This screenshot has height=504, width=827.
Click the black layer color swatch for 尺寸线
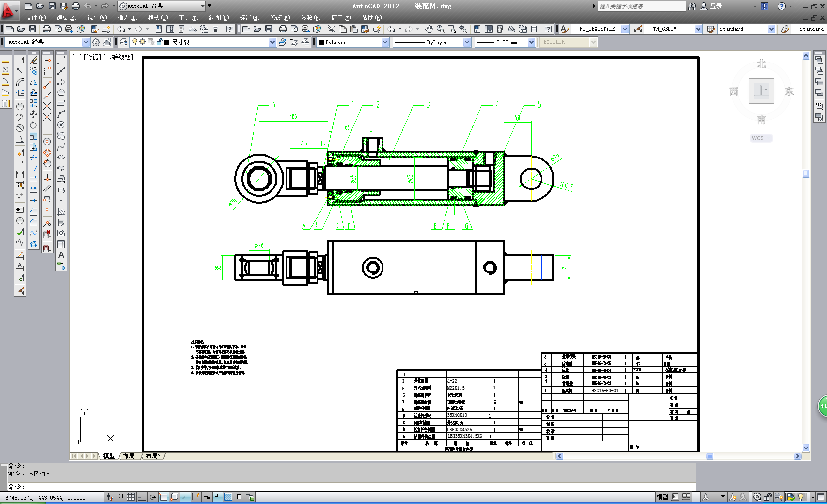click(x=167, y=42)
